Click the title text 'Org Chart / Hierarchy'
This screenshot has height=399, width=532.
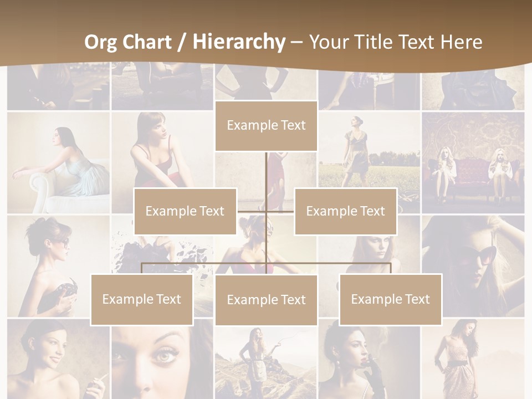[184, 42]
